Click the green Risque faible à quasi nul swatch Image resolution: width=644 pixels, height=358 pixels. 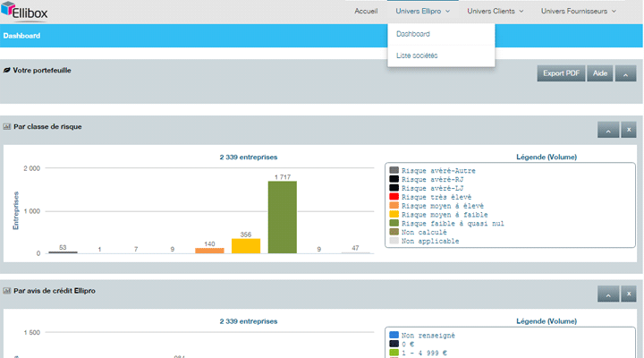[x=394, y=223]
